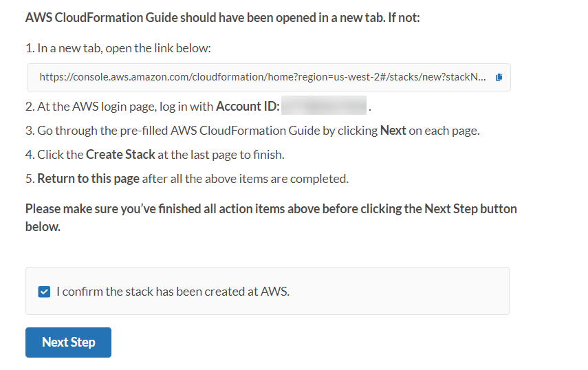Click step 4 'at the last page to finish'
Screen dimensions: 588x370
221,155
